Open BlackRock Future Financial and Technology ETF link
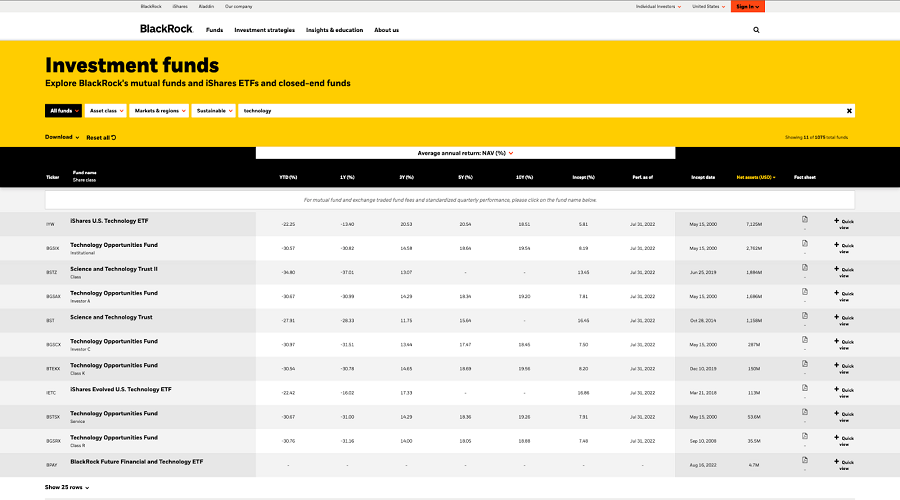This screenshot has width=900, height=500. click(x=137, y=462)
